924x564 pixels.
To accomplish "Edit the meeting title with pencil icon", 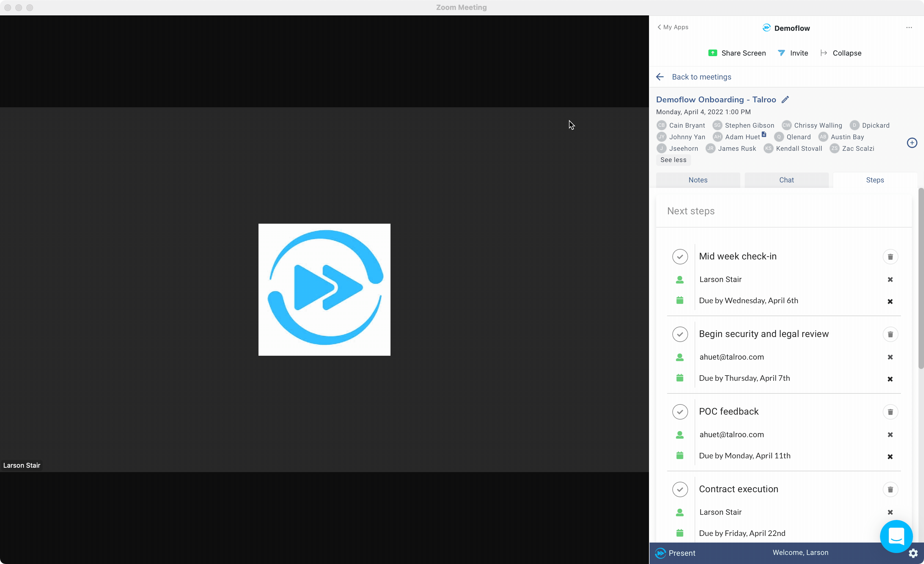I will [x=785, y=99].
